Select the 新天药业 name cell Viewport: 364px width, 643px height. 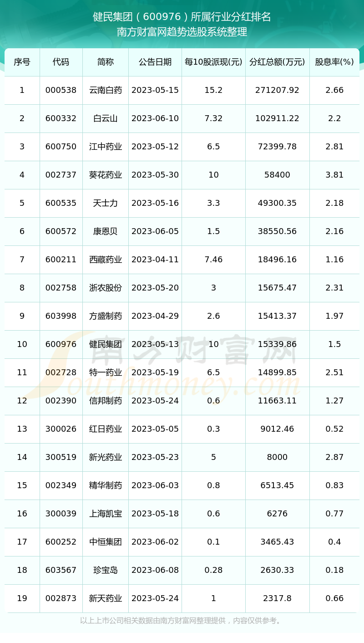click(106, 598)
